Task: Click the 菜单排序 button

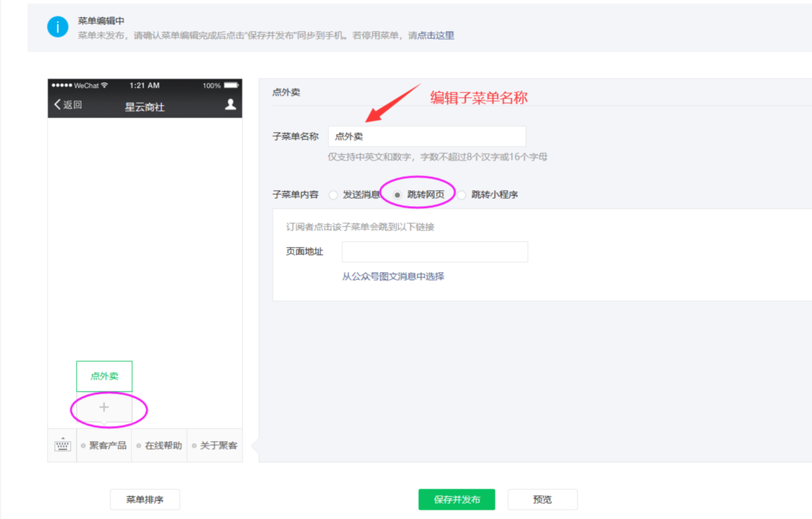Action: pyautogui.click(x=145, y=500)
